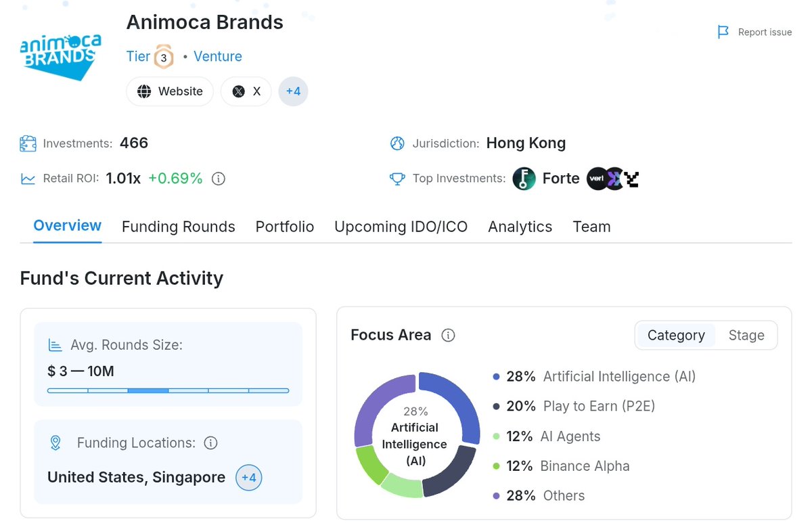Switch Focus Area to Stage
The width and height of the screenshot is (812, 523).
tap(746, 335)
